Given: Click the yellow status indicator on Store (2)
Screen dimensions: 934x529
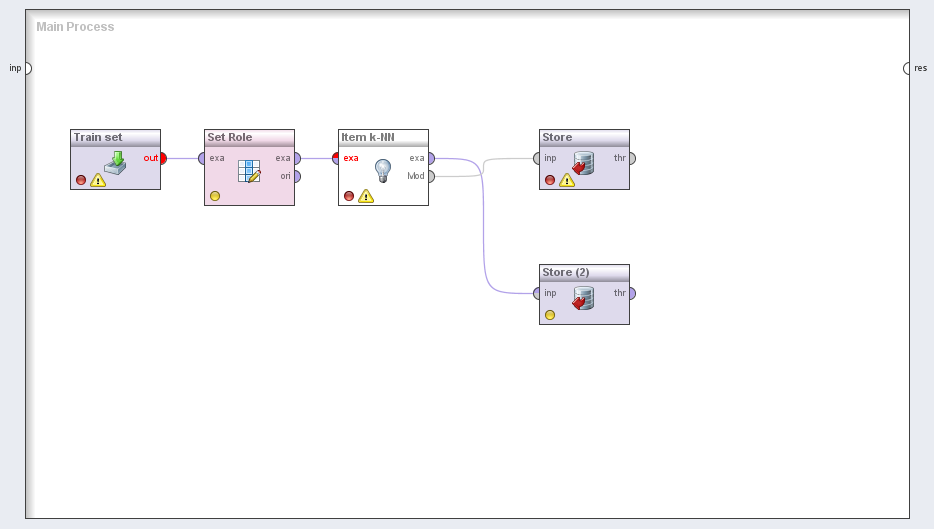Looking at the screenshot, I should tap(550, 315).
